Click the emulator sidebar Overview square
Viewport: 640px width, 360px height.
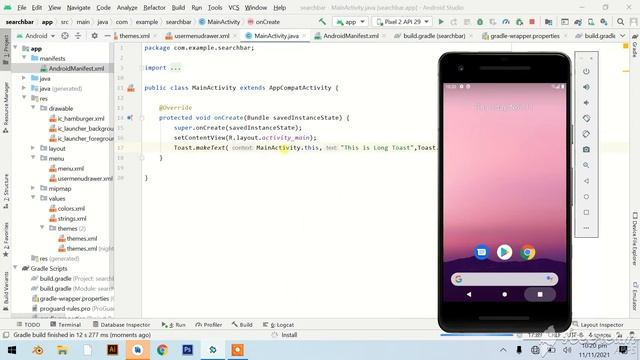click(x=586, y=212)
